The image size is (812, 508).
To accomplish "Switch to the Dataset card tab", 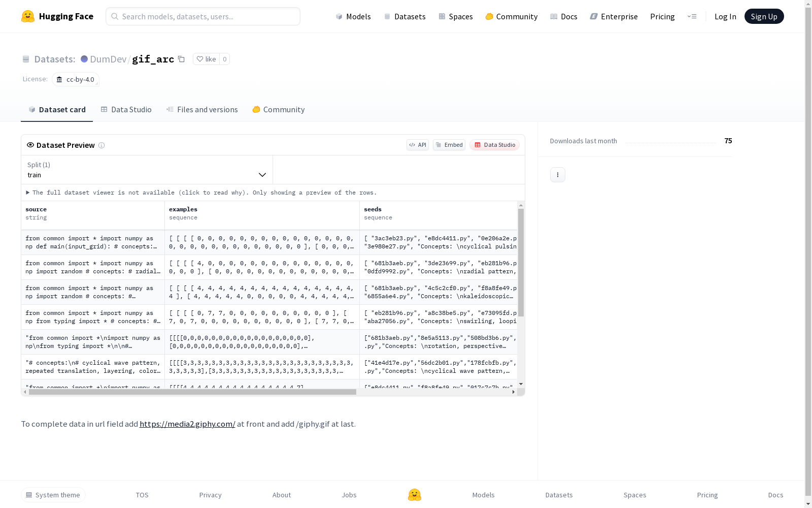I will [57, 110].
